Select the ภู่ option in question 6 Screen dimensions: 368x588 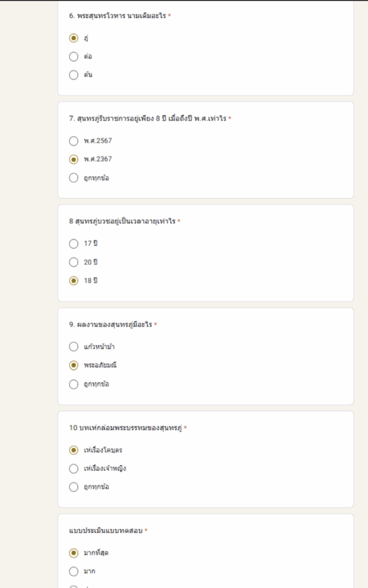[x=74, y=38]
